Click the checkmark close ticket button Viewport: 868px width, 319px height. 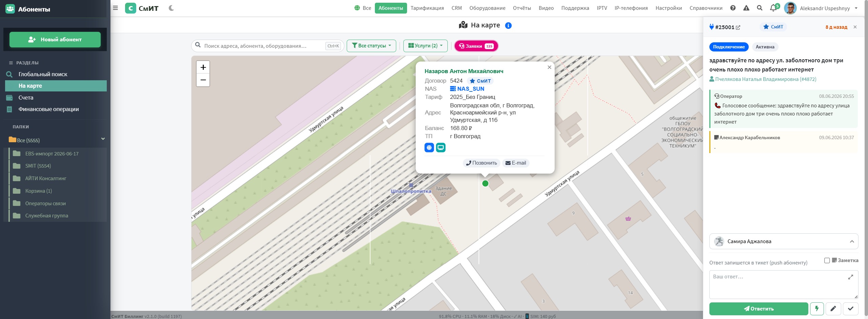(x=851, y=309)
